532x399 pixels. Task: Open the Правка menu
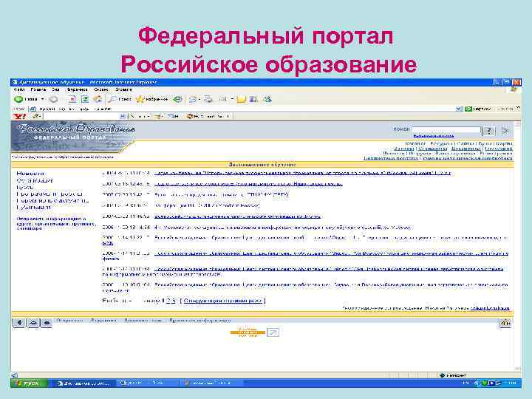[38, 89]
